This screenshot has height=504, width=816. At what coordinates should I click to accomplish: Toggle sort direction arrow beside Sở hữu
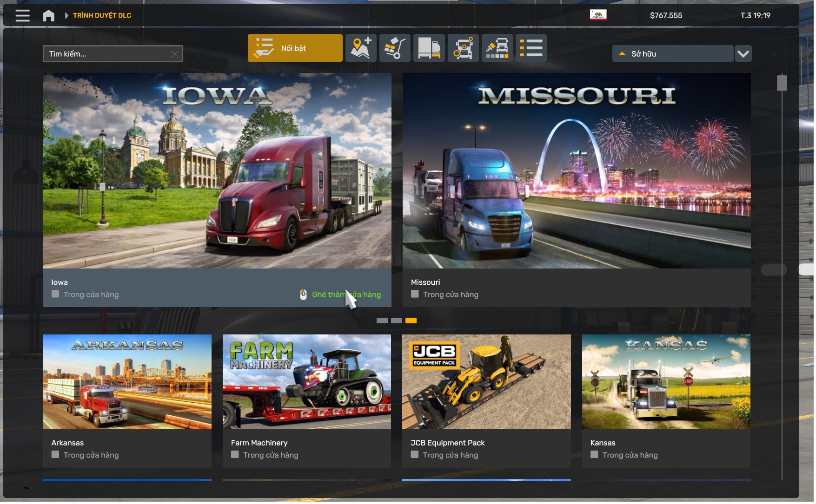[x=622, y=54]
